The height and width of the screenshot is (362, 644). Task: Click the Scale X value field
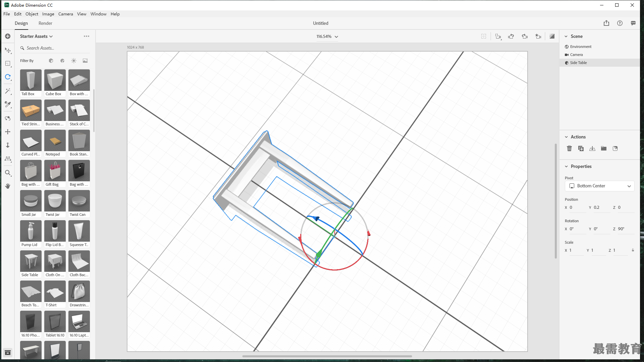[576, 250]
